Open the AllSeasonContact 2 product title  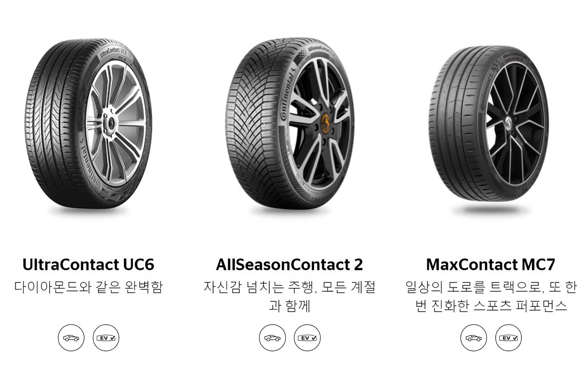pyautogui.click(x=289, y=264)
